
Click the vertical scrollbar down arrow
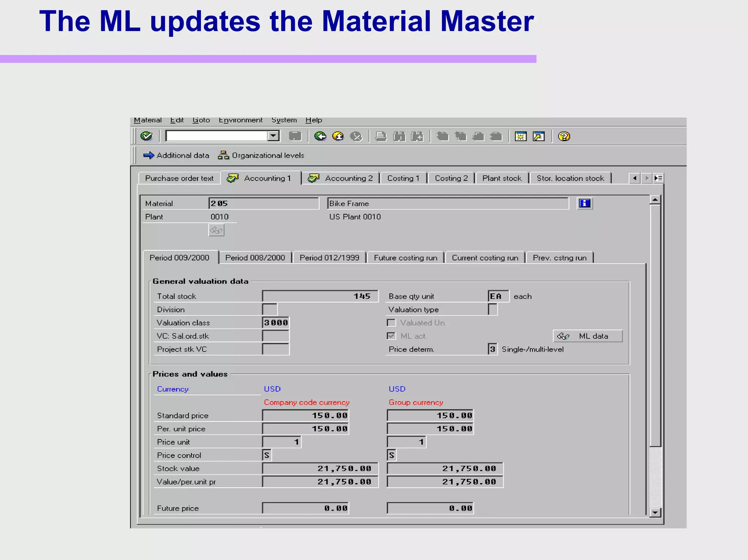click(655, 513)
